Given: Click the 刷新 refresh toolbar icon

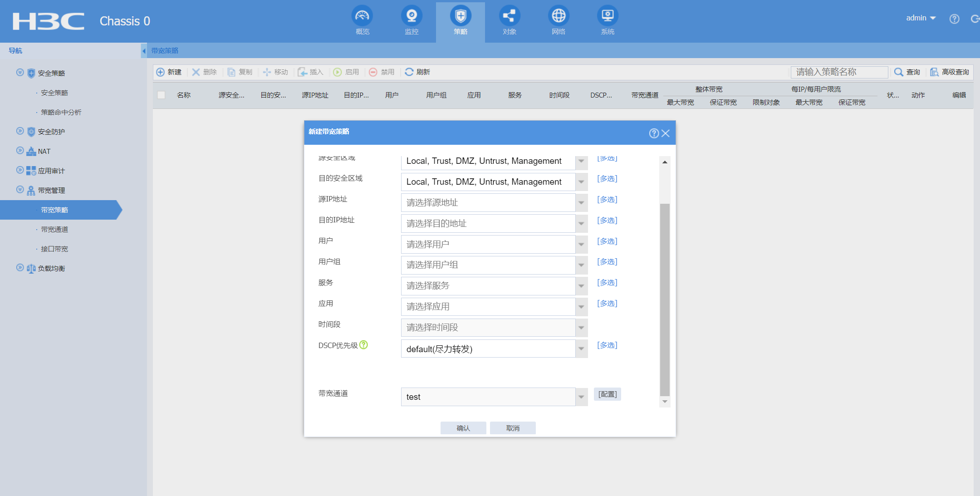Looking at the screenshot, I should [409, 72].
